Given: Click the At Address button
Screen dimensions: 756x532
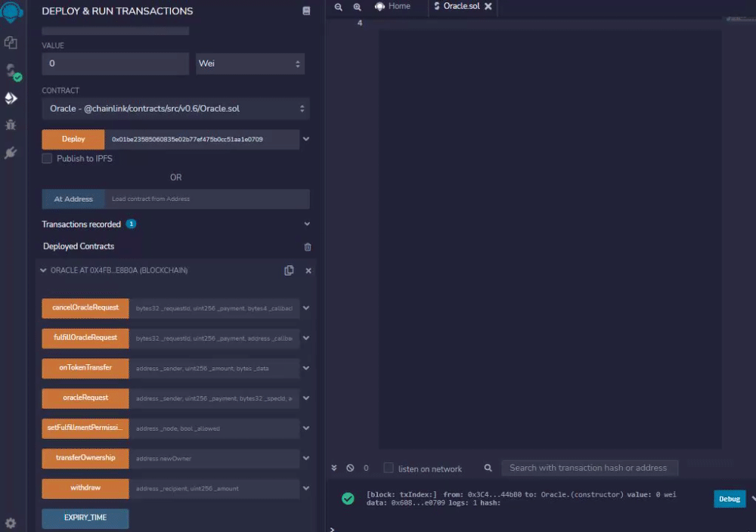Looking at the screenshot, I should [73, 199].
